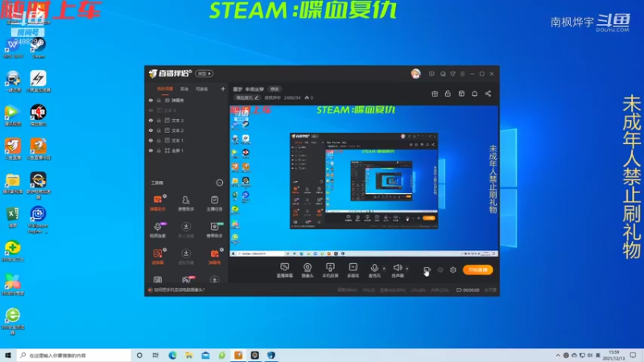Hide the 文本 1 source

151,140
